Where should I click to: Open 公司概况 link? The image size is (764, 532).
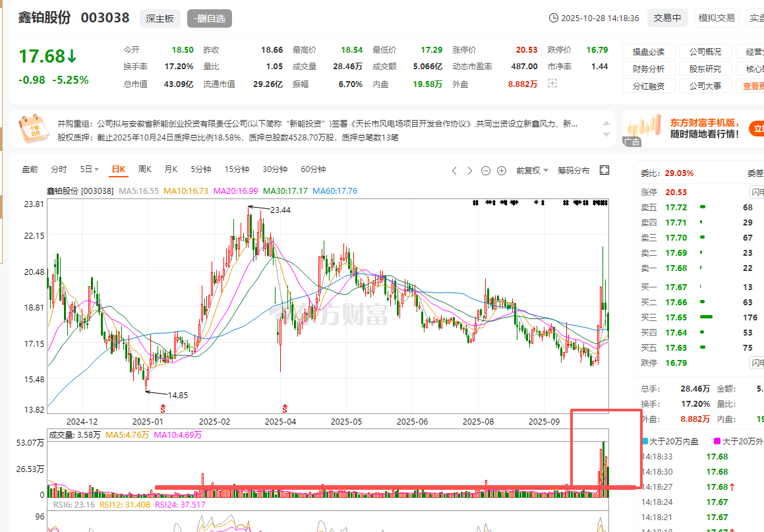coord(705,51)
